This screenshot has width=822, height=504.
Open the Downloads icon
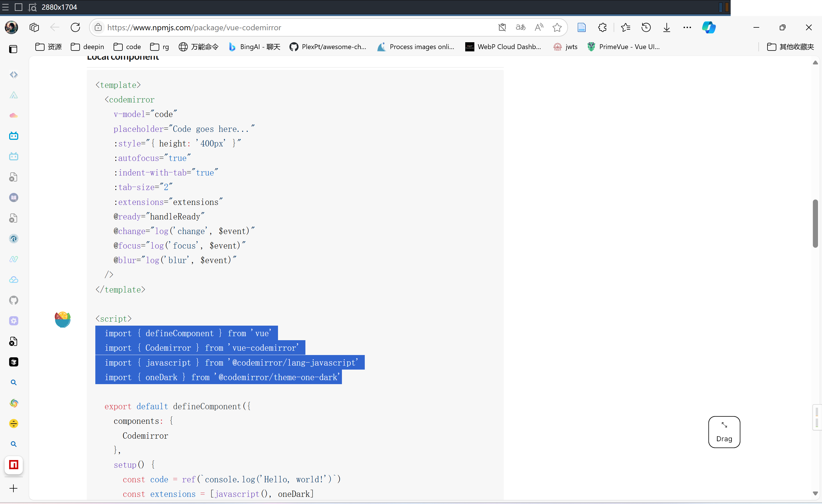coord(666,27)
